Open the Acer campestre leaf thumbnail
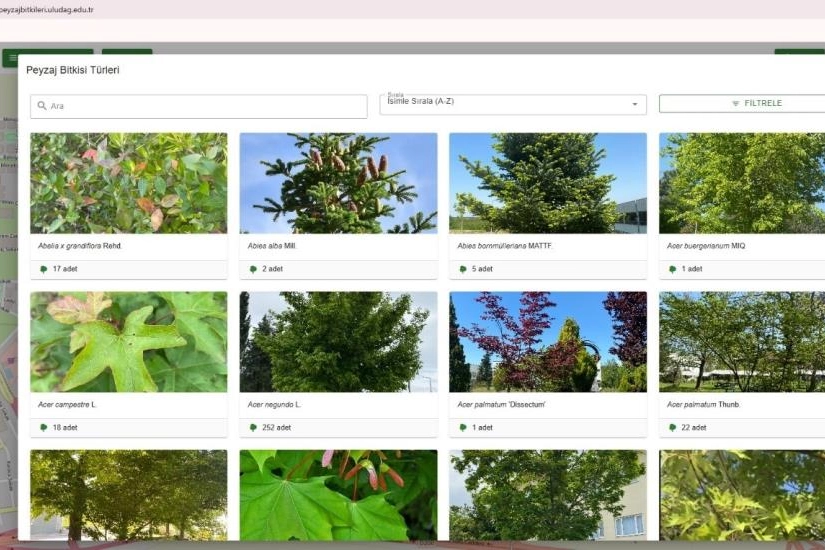 pos(128,341)
